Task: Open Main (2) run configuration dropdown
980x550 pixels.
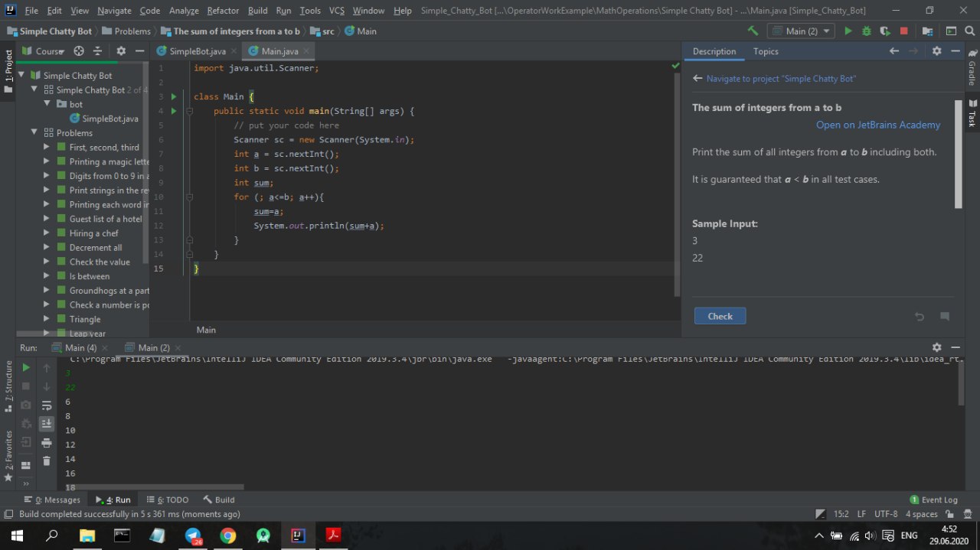Action: point(801,31)
